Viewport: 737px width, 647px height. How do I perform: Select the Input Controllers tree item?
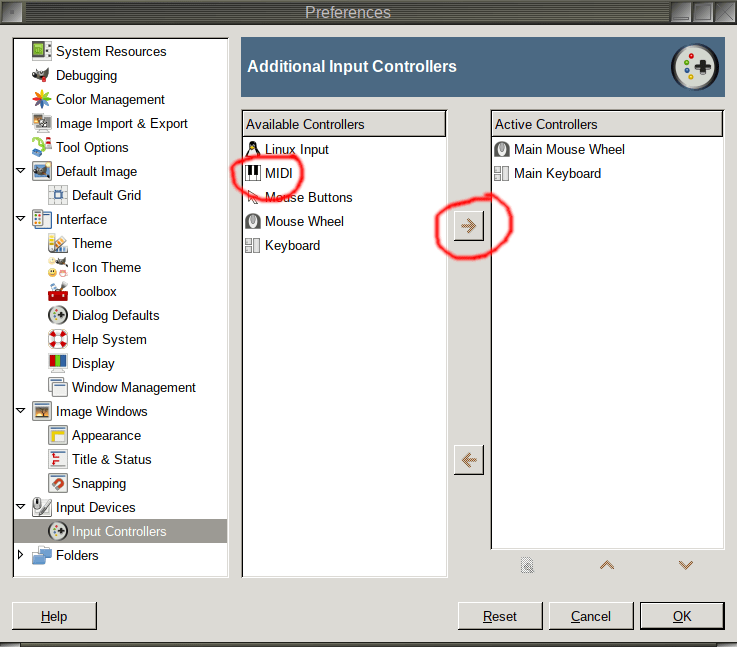coord(121,531)
